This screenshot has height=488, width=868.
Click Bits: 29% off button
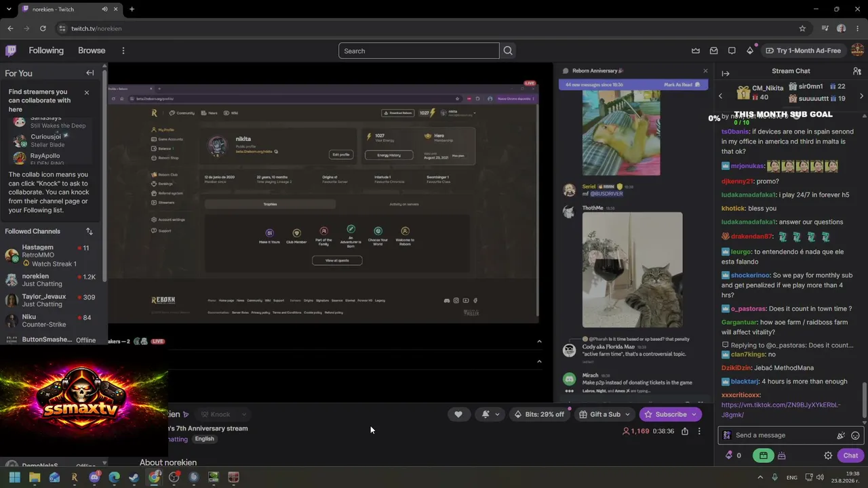pos(539,414)
